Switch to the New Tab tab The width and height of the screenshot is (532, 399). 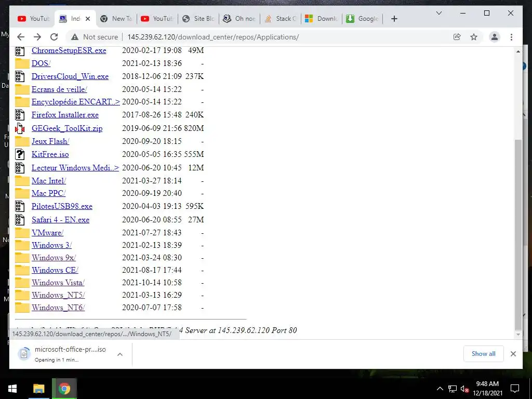(116, 19)
